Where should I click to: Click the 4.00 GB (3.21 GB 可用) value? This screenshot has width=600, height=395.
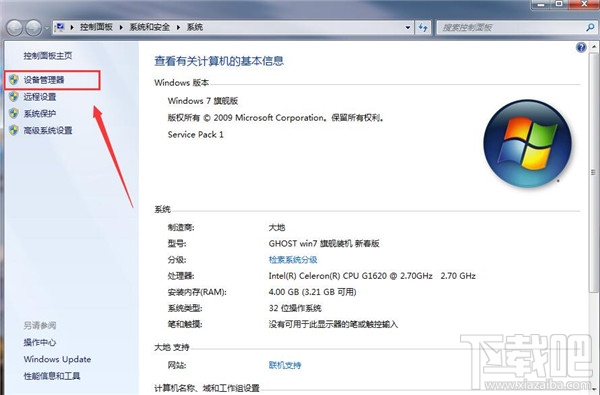point(312,292)
